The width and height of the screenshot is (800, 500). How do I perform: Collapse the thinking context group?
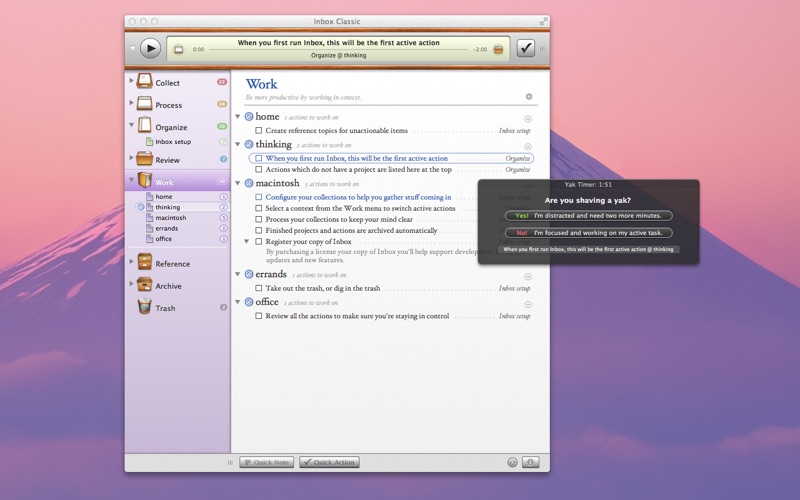[x=238, y=144]
